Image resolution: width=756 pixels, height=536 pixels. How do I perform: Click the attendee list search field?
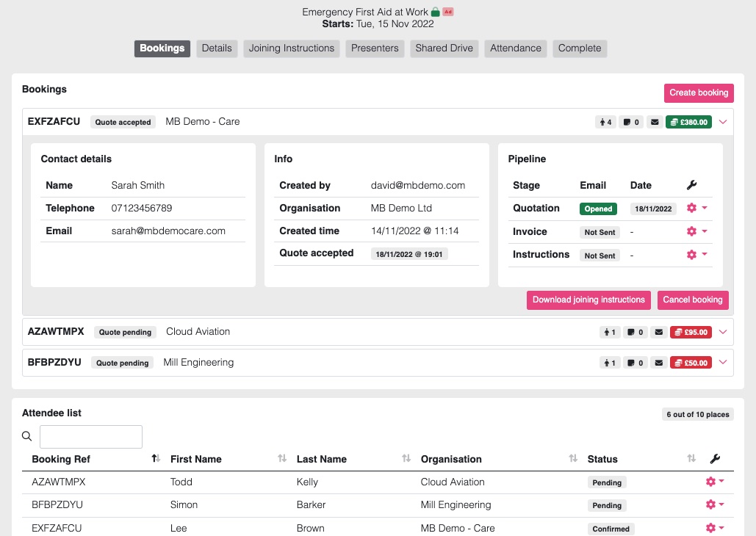(x=90, y=436)
